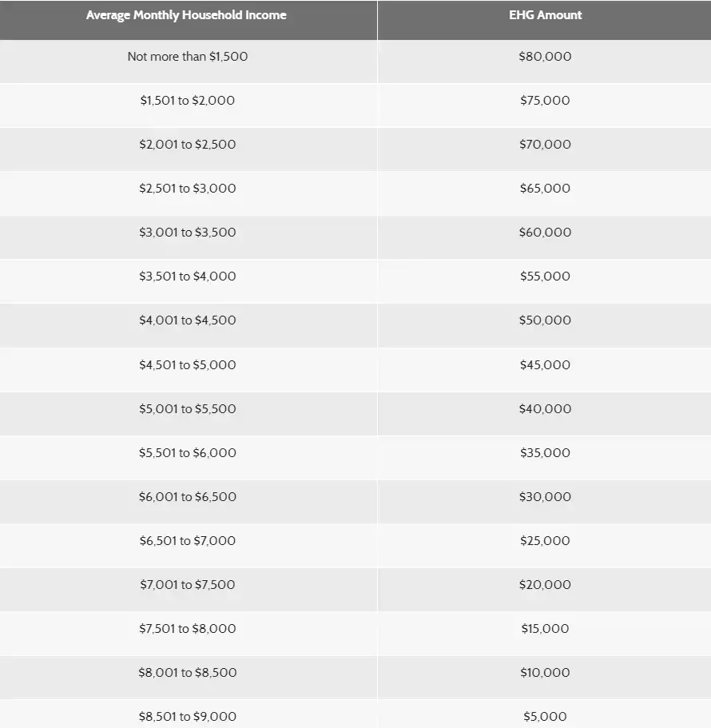The image size is (711, 728).
Task: Select the '$3,001 to $3,500' income range
Action: [x=188, y=233]
